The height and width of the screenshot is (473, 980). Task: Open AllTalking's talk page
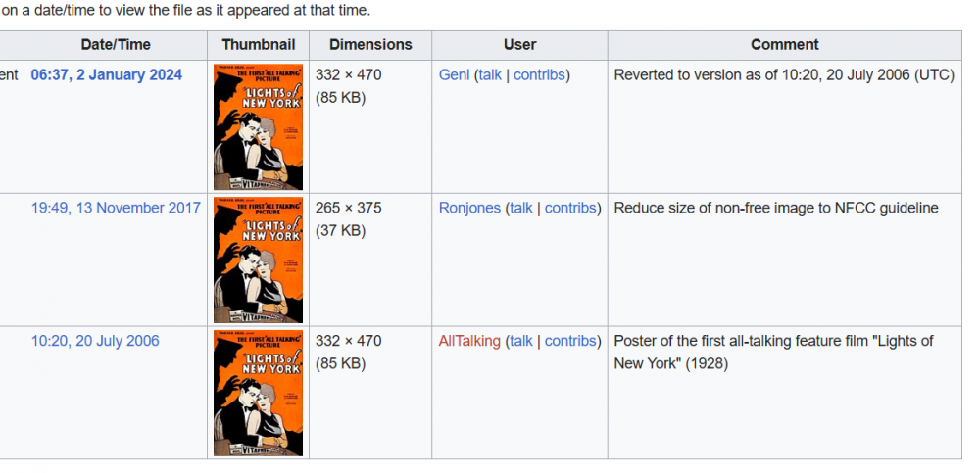click(521, 341)
